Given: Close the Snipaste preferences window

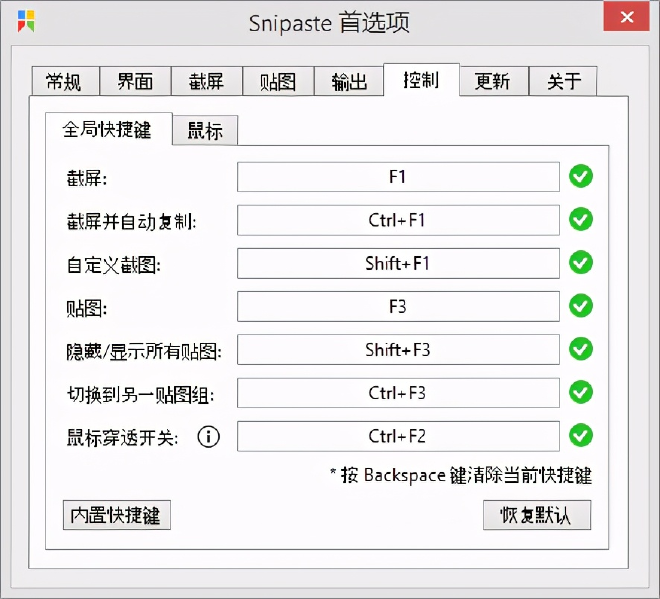Looking at the screenshot, I should pos(626,16).
